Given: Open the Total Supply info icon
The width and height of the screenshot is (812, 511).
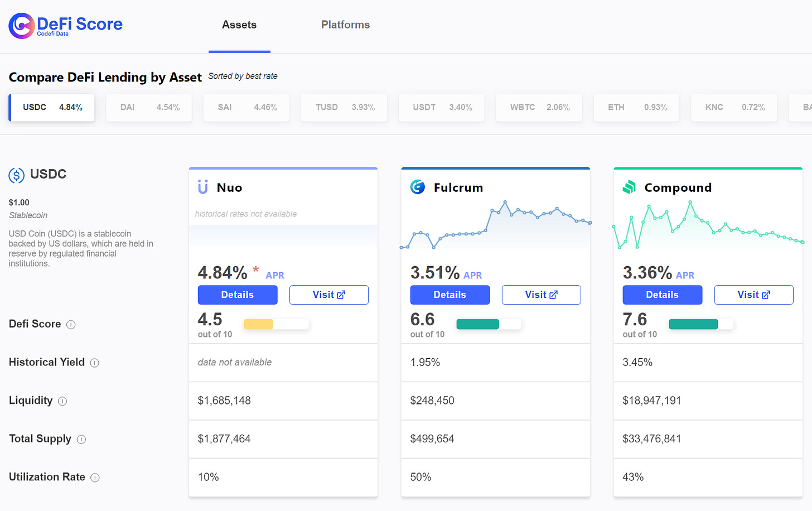Looking at the screenshot, I should pyautogui.click(x=81, y=440).
